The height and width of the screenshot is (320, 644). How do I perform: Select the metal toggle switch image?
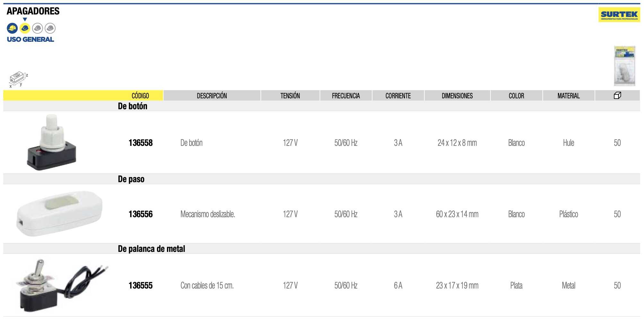coord(62,285)
